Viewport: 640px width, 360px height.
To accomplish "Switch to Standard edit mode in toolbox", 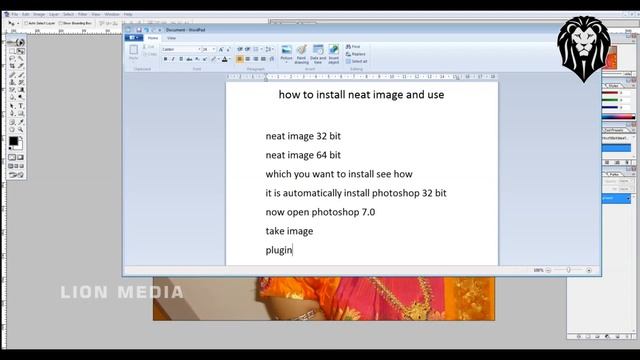I will 12,158.
